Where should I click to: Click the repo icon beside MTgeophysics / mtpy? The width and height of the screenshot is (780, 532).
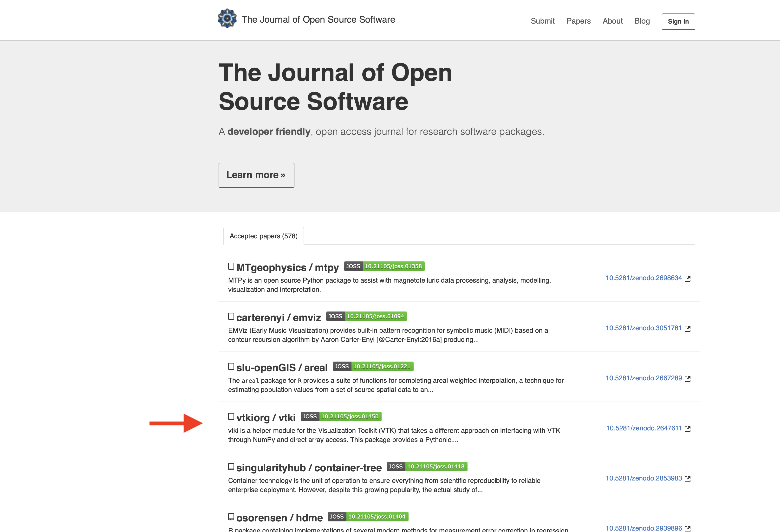(x=231, y=267)
